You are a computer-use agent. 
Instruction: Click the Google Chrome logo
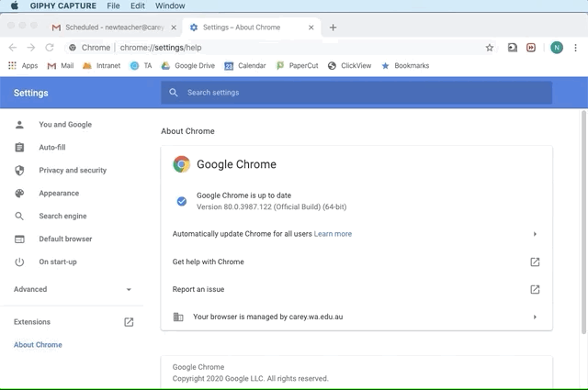pyautogui.click(x=182, y=164)
